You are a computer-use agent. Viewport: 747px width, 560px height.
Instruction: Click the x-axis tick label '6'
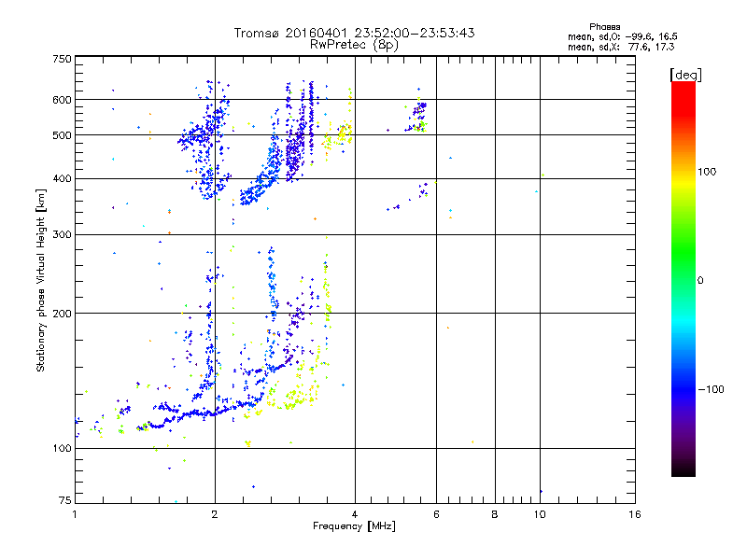[x=436, y=514]
